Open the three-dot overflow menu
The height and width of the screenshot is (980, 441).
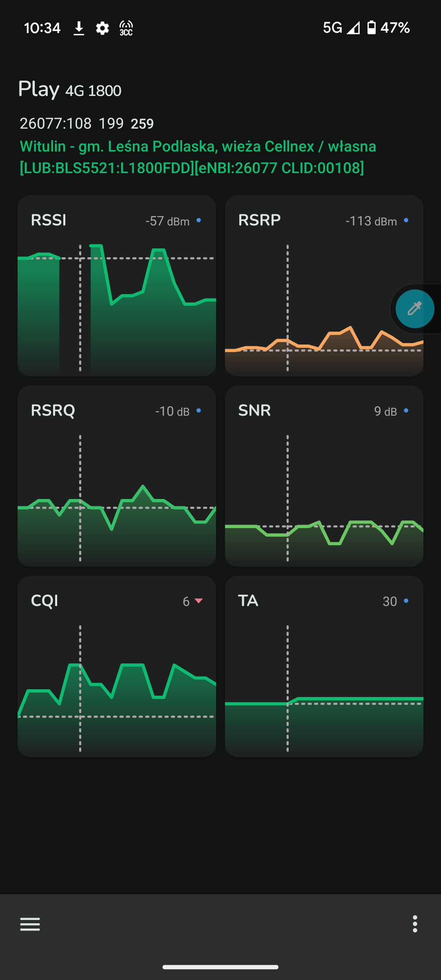click(415, 924)
